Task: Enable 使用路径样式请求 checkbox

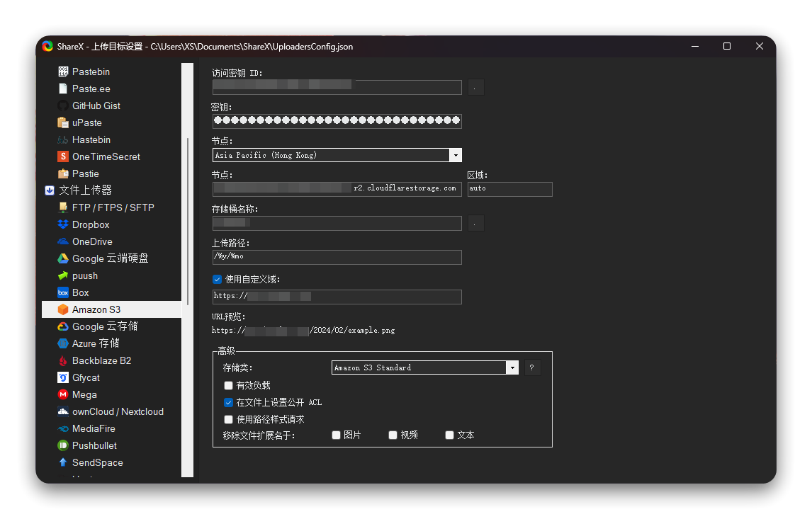Action: [x=228, y=419]
